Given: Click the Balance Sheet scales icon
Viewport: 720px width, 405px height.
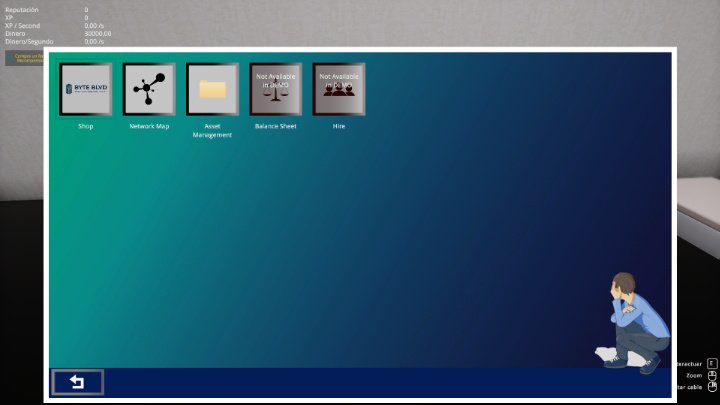Looking at the screenshot, I should coord(275,89).
